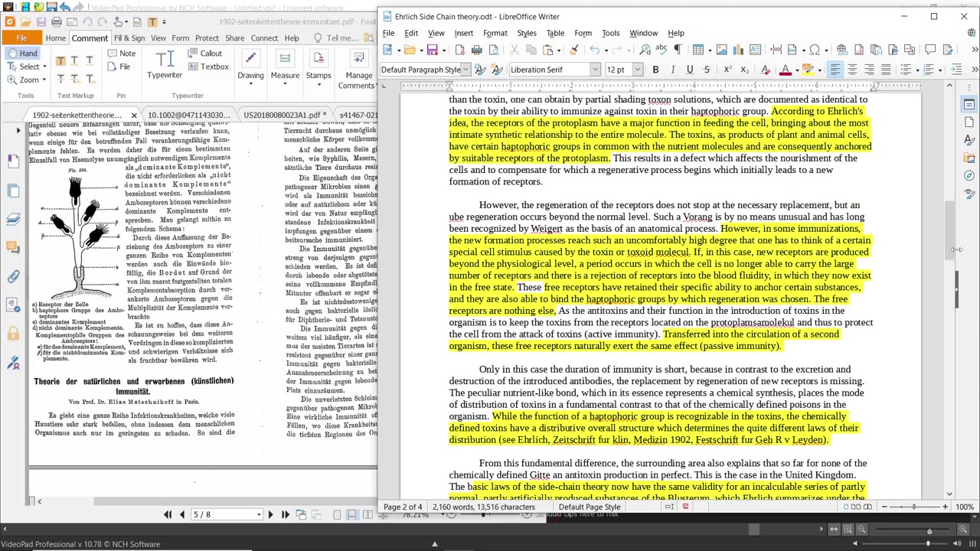
Task: Adjust Writer zoom slider
Action: click(x=913, y=507)
